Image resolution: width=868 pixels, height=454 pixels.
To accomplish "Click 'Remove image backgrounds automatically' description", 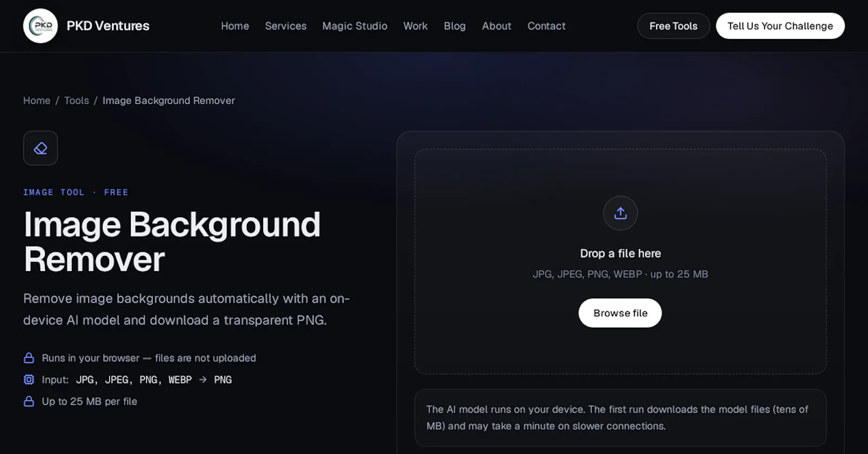I will pos(187,309).
